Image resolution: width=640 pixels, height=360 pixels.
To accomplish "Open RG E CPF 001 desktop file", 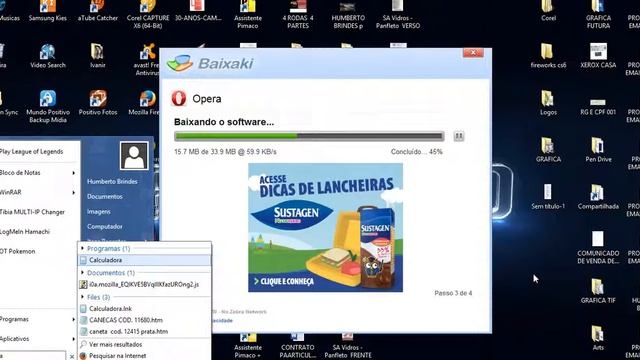I will pyautogui.click(x=598, y=106).
